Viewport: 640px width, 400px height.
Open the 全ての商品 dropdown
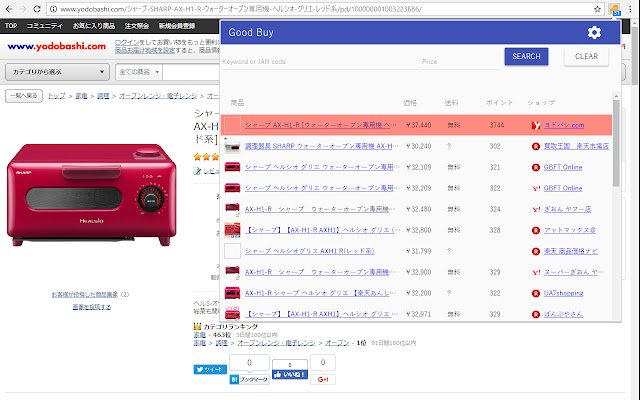(x=139, y=72)
